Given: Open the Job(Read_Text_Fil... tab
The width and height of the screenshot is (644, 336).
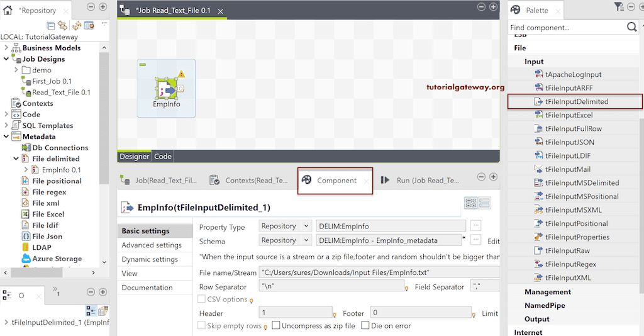Looking at the screenshot, I should coord(158,181).
